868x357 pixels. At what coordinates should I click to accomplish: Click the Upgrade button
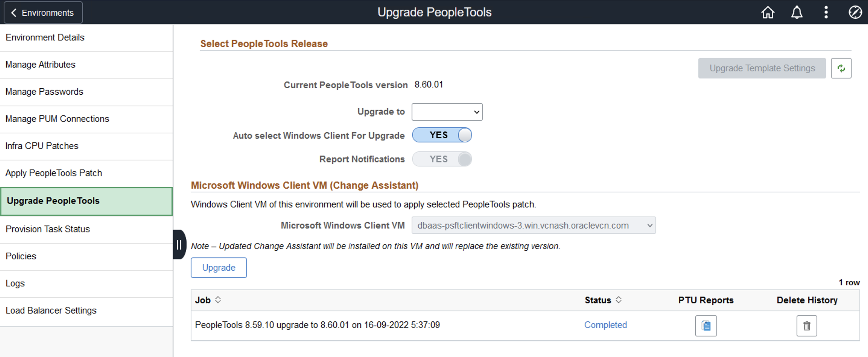point(219,268)
